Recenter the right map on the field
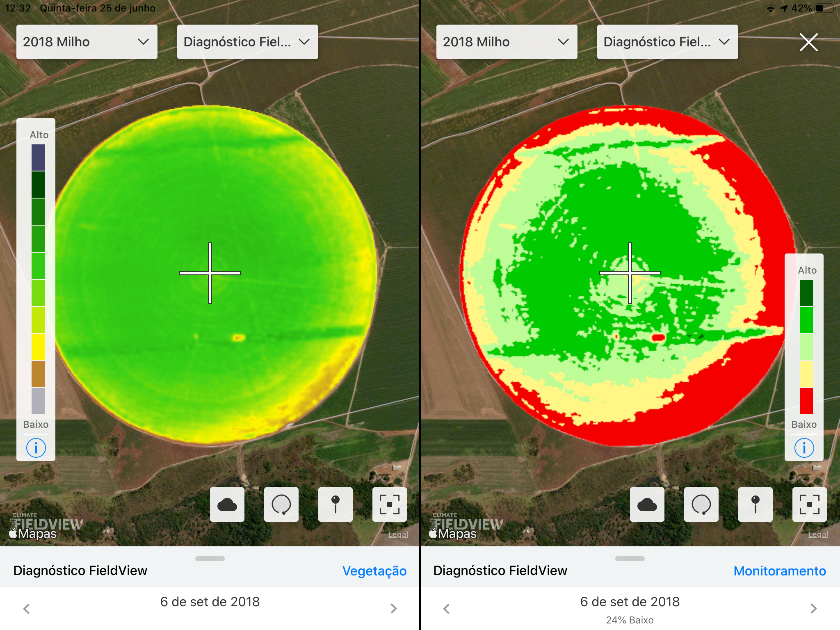 [x=810, y=504]
